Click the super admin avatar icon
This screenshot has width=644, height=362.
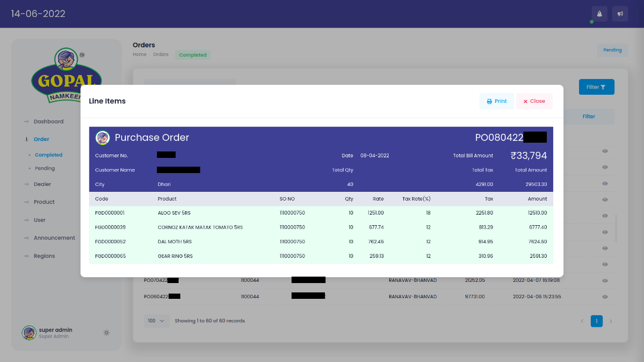click(x=29, y=332)
